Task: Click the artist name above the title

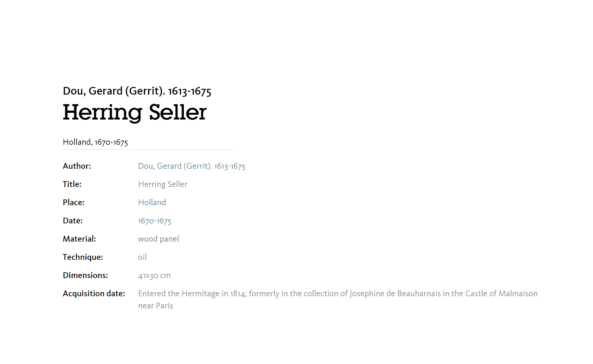Action: coord(137,91)
